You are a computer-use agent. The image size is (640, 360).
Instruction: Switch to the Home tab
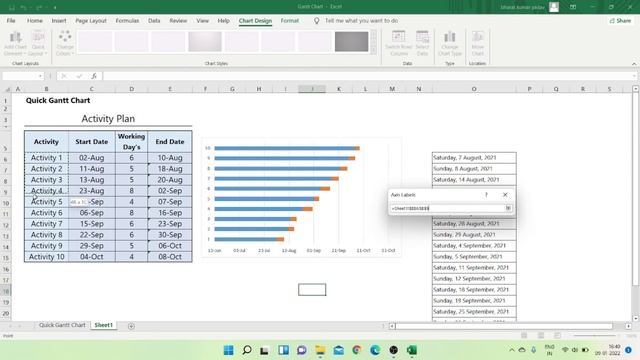click(x=35, y=20)
